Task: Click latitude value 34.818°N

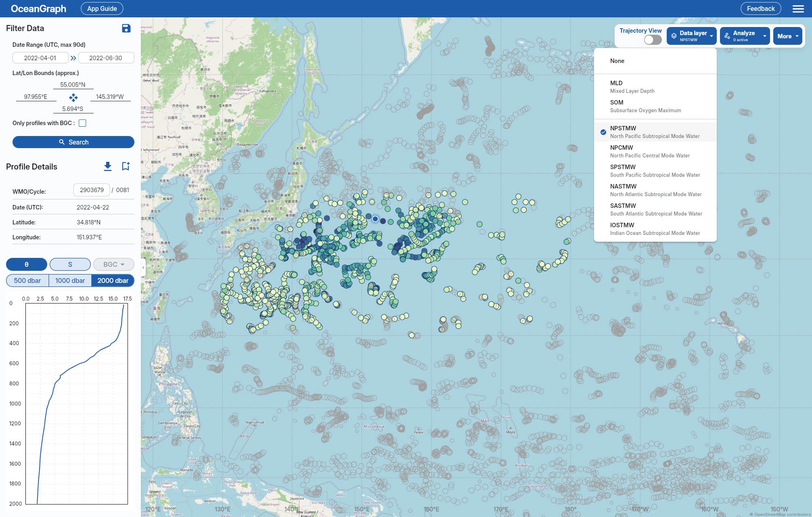Action: click(89, 222)
